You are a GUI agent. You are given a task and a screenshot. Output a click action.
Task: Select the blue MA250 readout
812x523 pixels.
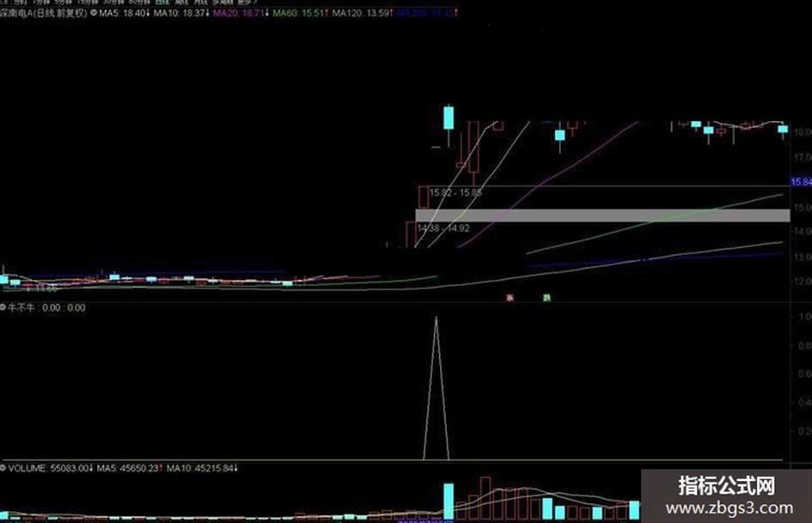(x=427, y=13)
